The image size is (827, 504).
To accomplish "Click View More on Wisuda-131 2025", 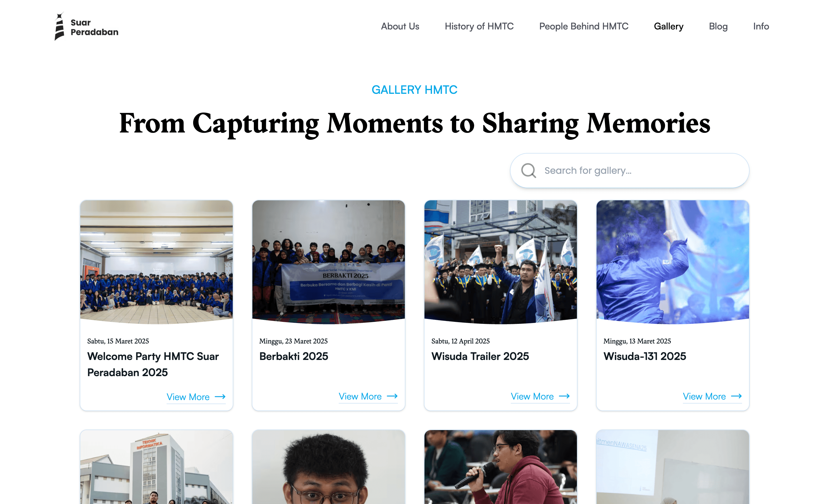I will (704, 396).
